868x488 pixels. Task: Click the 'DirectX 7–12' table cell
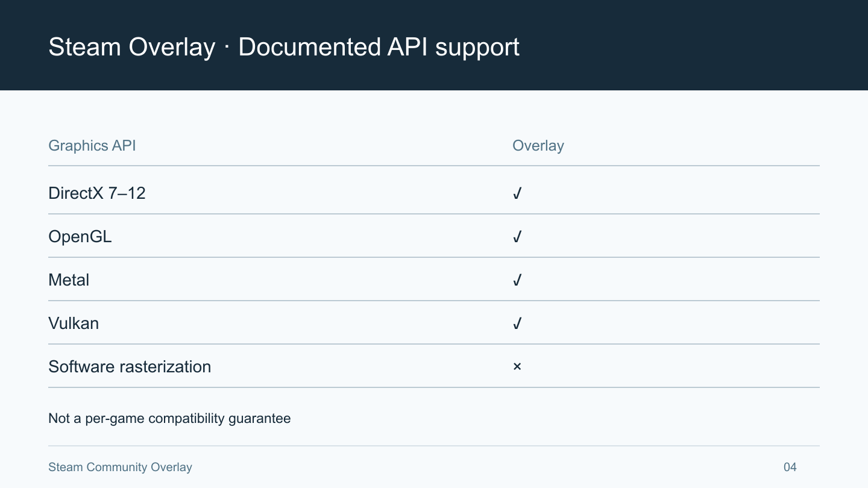[x=97, y=193]
